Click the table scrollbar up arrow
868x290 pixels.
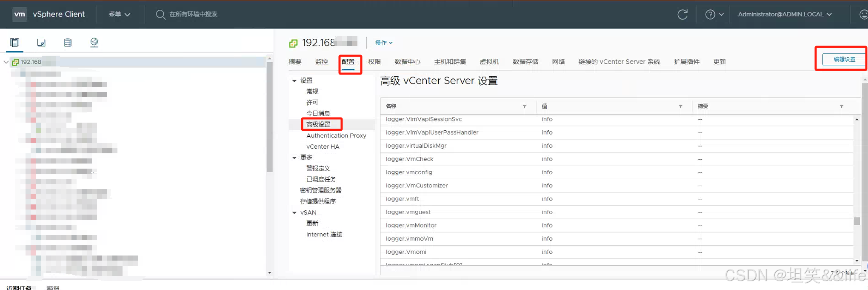point(857,120)
